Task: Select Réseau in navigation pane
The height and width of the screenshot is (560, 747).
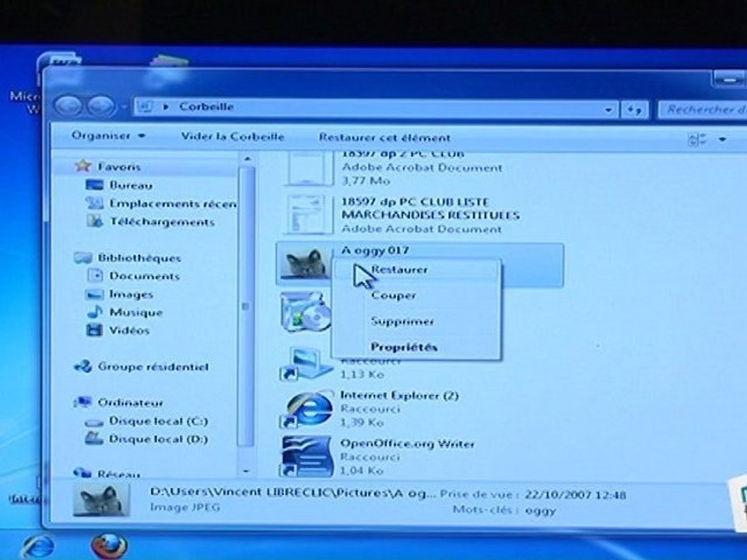Action: (107, 474)
